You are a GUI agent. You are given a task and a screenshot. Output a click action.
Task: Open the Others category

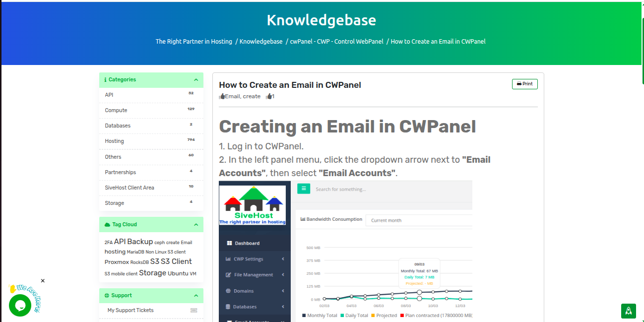point(151,157)
